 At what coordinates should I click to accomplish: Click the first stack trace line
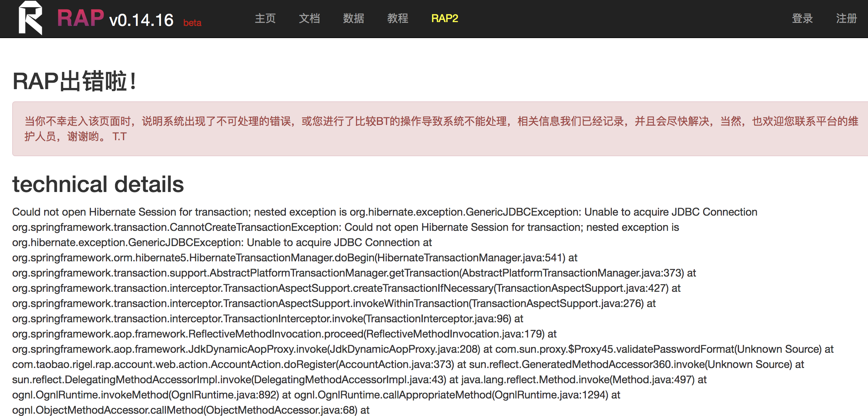pos(385,212)
